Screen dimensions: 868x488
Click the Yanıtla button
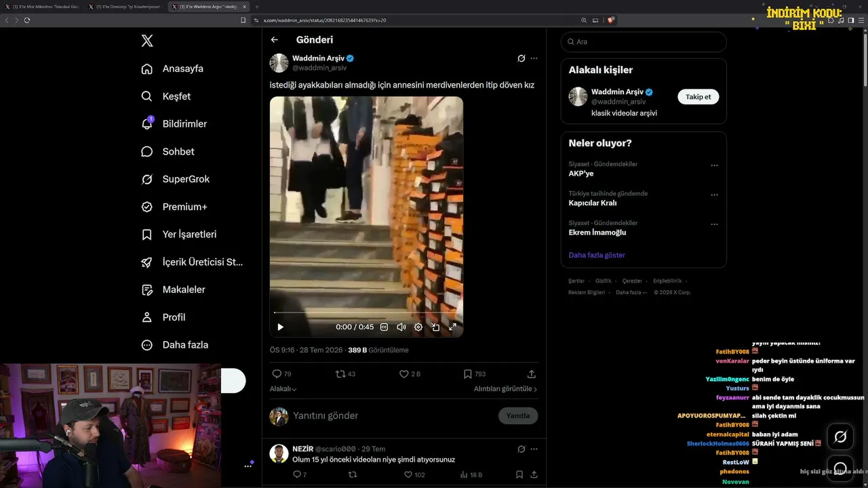pyautogui.click(x=518, y=415)
